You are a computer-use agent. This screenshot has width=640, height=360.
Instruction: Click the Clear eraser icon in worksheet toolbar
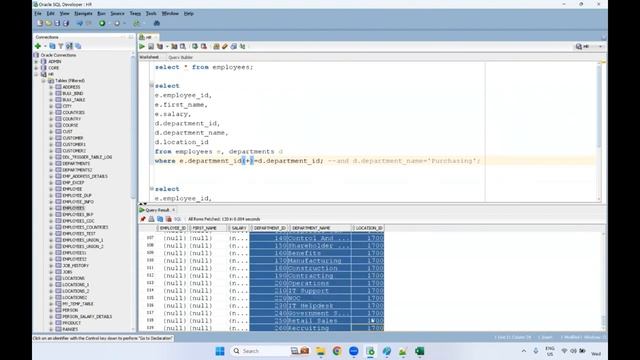(x=224, y=47)
